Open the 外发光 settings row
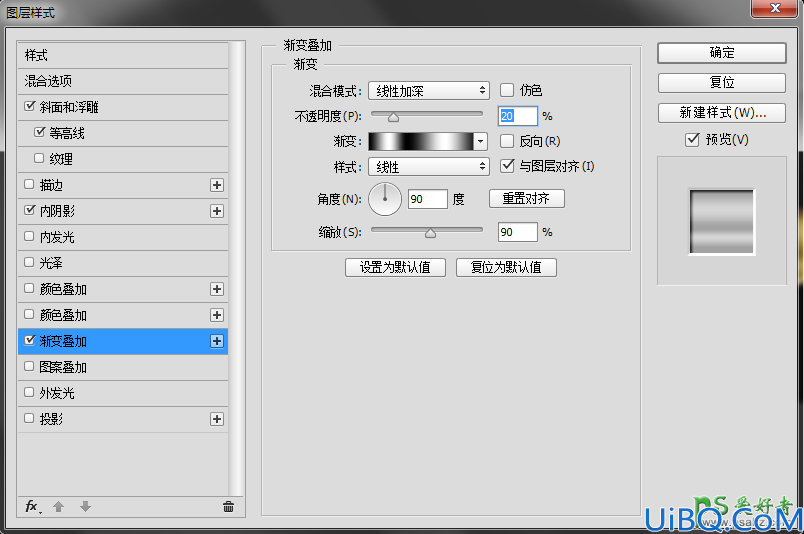 click(123, 393)
